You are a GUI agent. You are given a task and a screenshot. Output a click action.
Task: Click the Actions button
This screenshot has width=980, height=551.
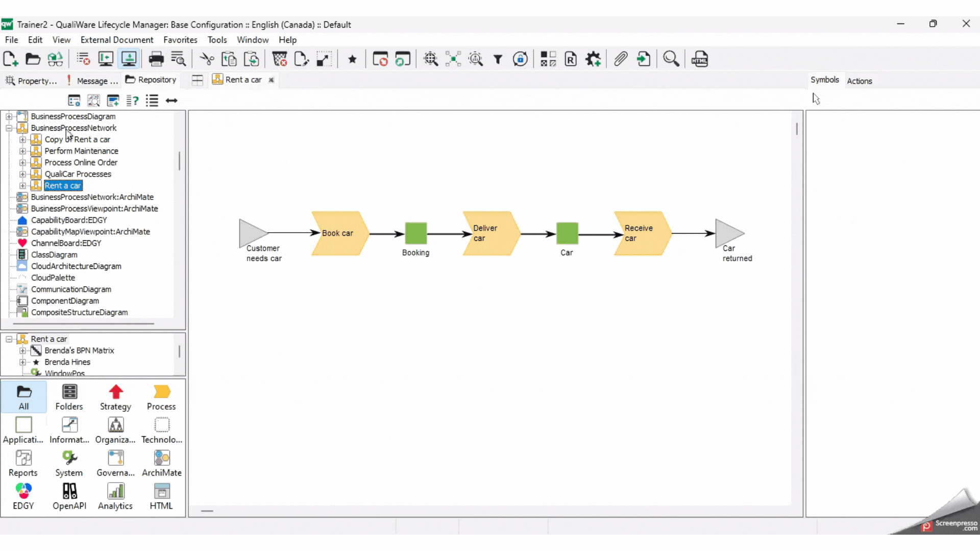point(860,81)
